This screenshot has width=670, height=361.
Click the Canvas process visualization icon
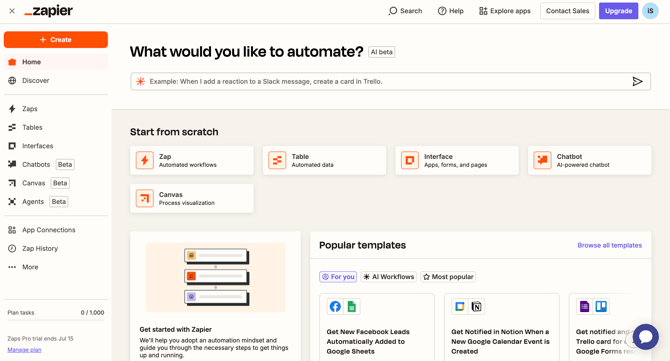[x=144, y=199]
